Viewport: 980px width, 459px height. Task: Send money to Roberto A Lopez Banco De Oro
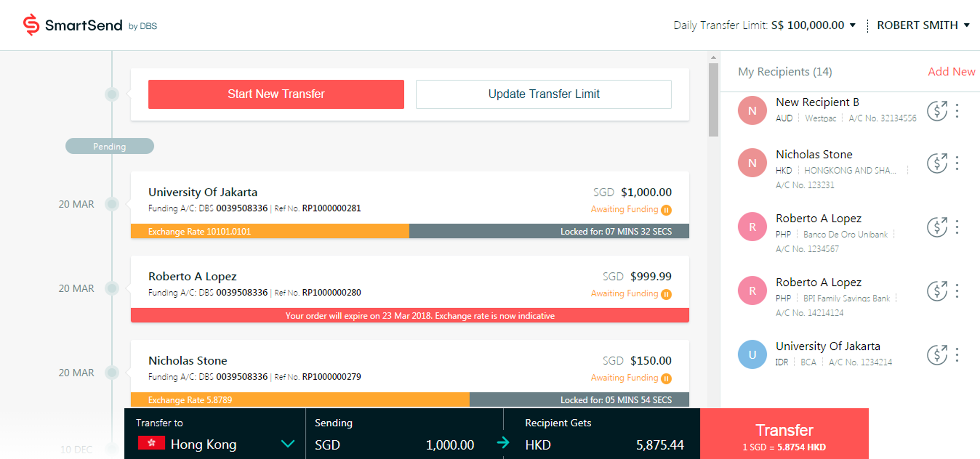[937, 227]
